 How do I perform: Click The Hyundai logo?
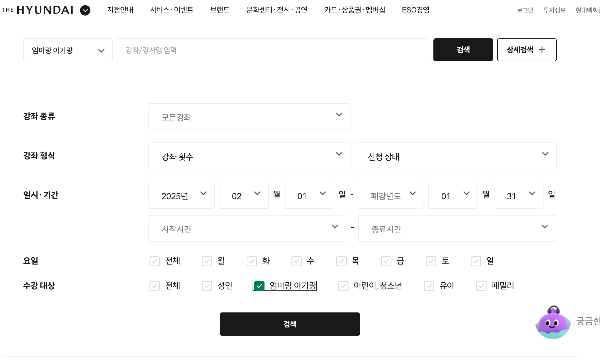(x=38, y=10)
